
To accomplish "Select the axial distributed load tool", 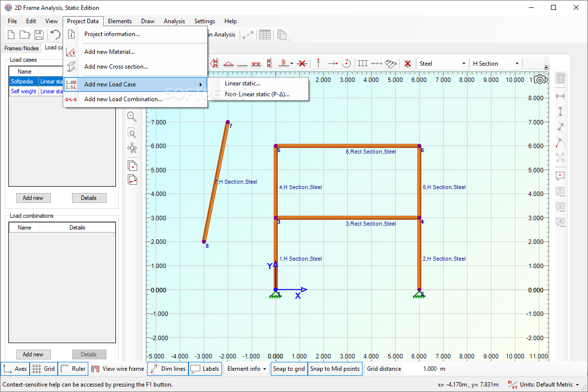I will (x=376, y=64).
